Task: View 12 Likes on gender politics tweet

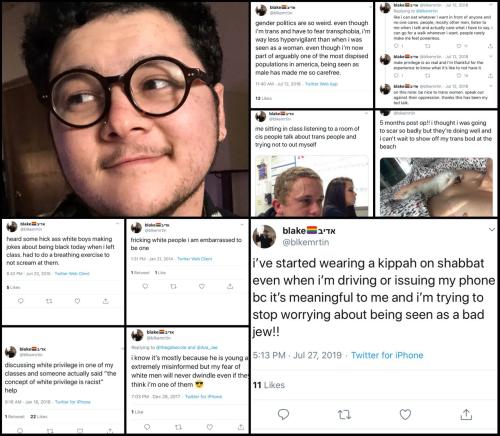Action: click(x=263, y=98)
